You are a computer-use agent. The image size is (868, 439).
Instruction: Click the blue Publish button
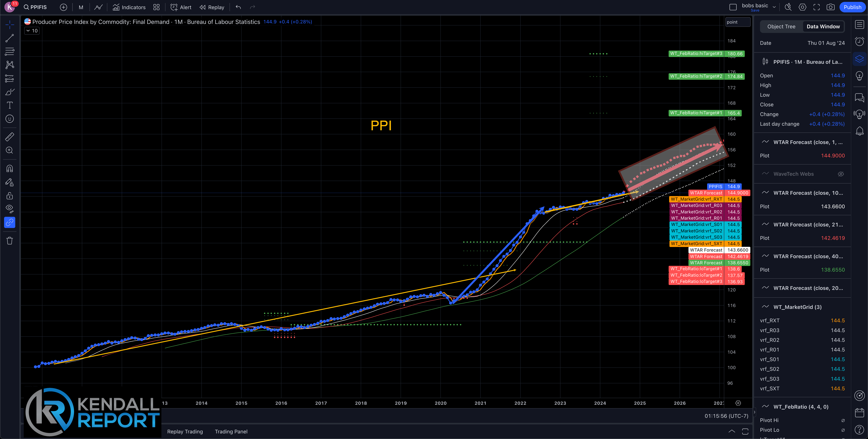pyautogui.click(x=852, y=7)
